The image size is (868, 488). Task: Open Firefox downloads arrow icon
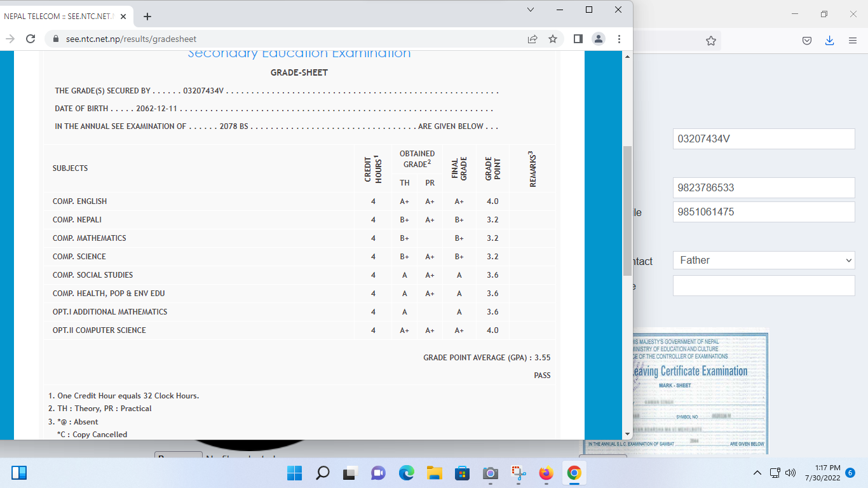click(829, 41)
